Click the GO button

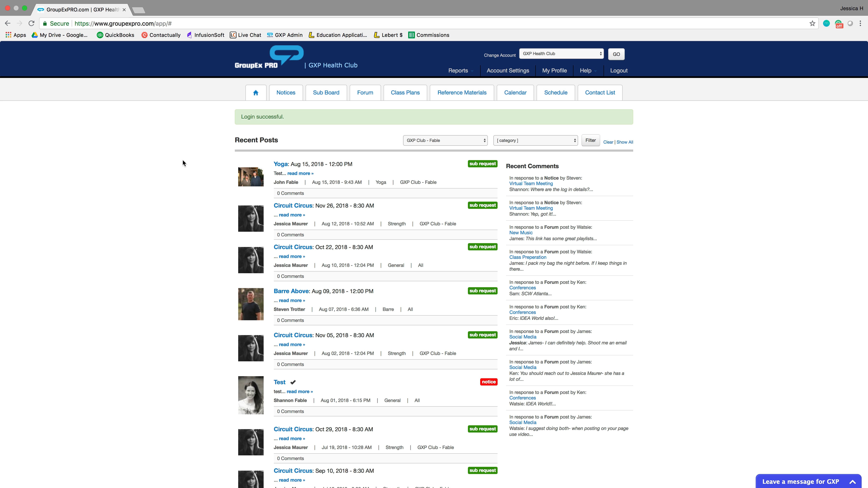[x=616, y=54]
